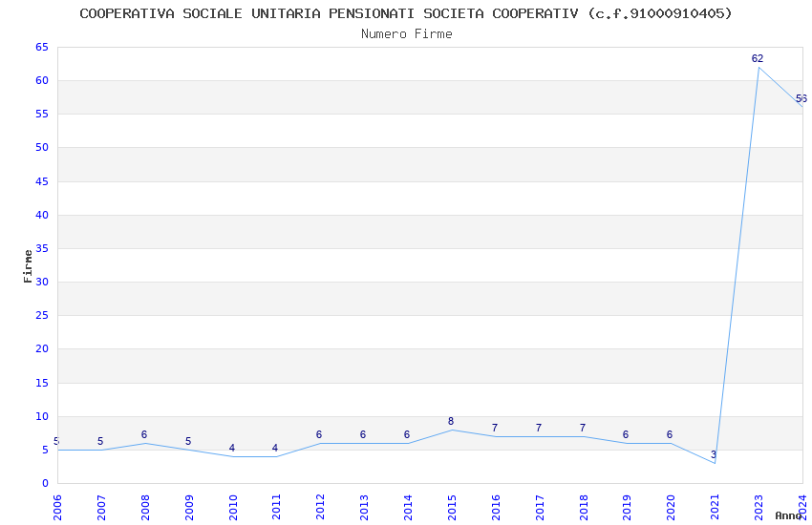Click year 2021 on the x-axis
Viewport: 812px width, 525px height.
(715, 506)
